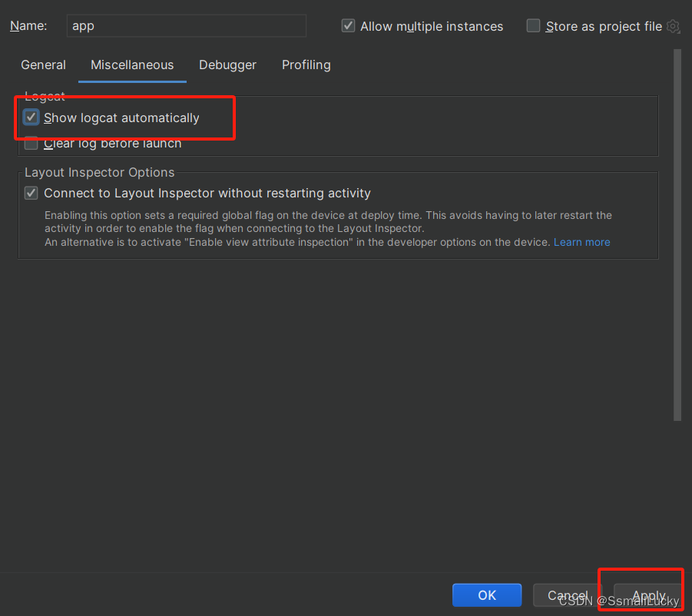Uncheck Connect to Layout Inspector without restarting activity
This screenshot has height=616, width=692.
click(31, 193)
